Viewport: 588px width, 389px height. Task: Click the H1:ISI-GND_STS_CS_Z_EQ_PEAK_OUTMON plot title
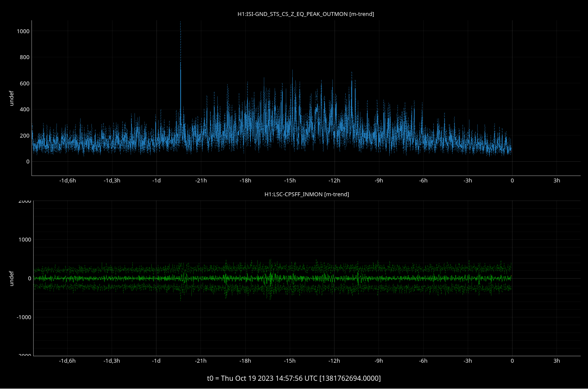pyautogui.click(x=306, y=14)
